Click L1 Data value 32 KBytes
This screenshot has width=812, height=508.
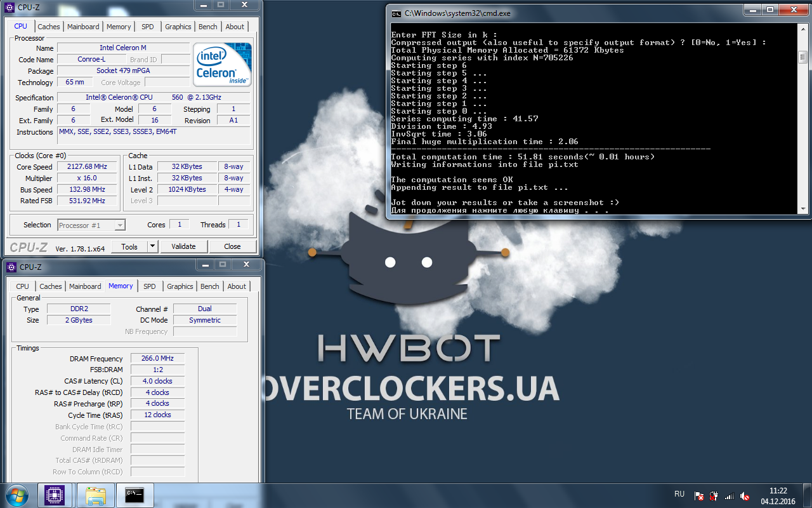click(x=187, y=166)
